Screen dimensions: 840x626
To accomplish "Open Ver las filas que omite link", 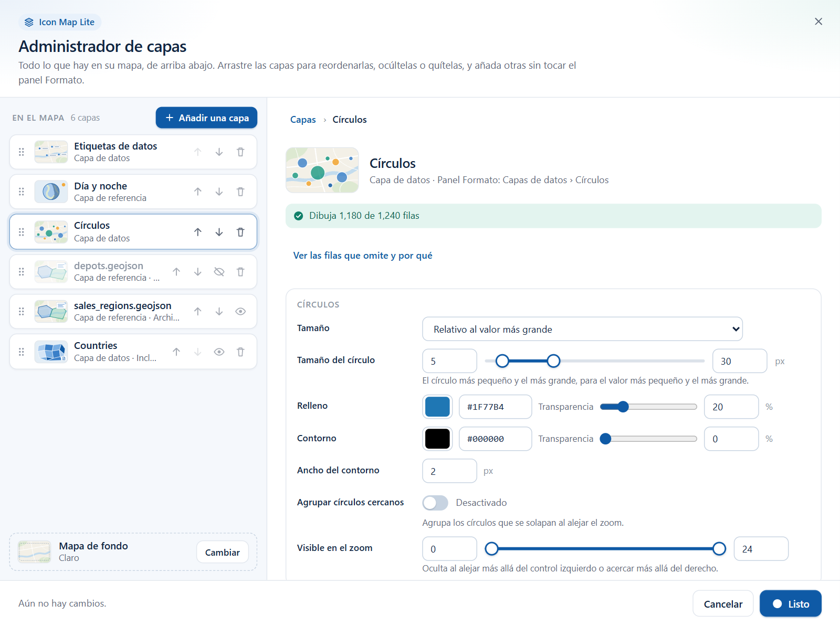I will click(363, 256).
